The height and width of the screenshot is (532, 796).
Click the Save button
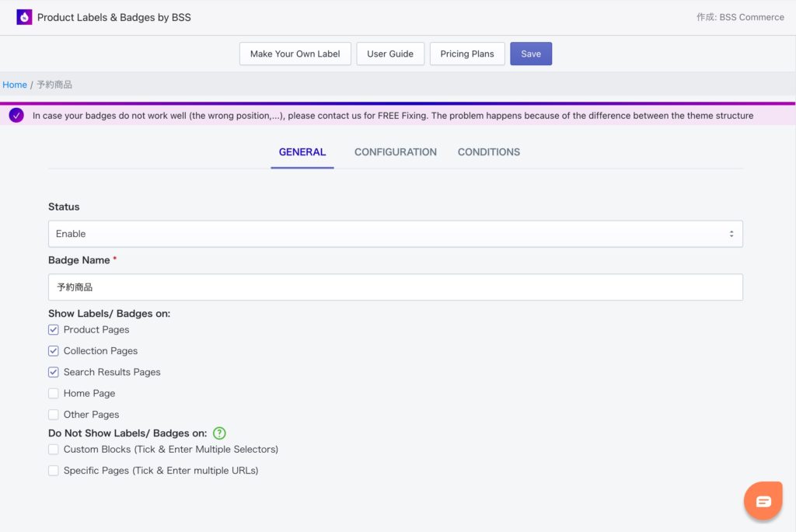coord(531,54)
